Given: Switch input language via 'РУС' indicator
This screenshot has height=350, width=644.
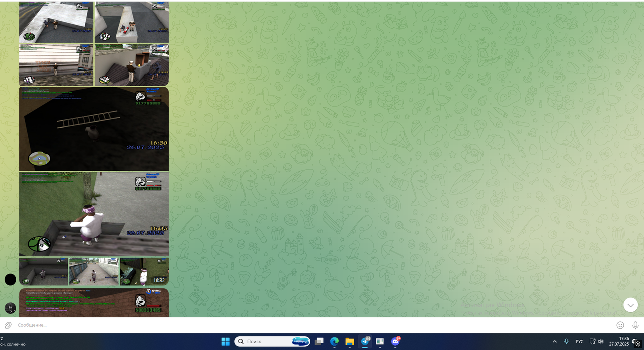Looking at the screenshot, I should click(580, 341).
